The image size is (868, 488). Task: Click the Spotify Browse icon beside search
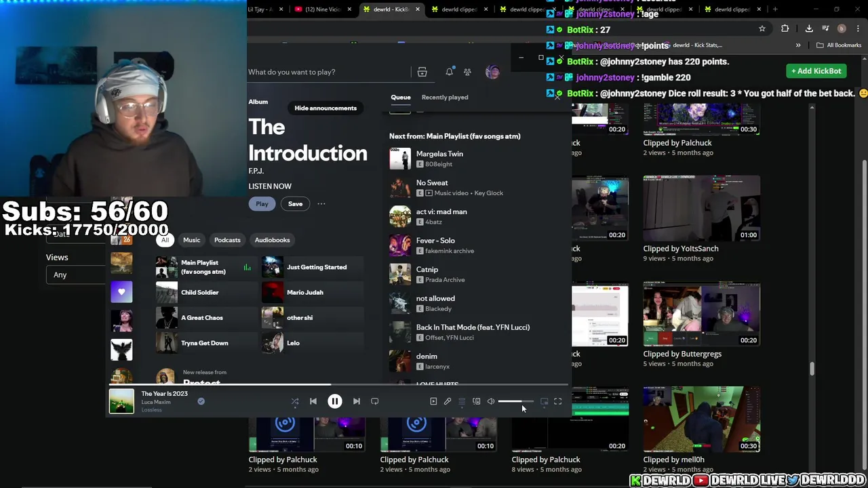click(422, 72)
